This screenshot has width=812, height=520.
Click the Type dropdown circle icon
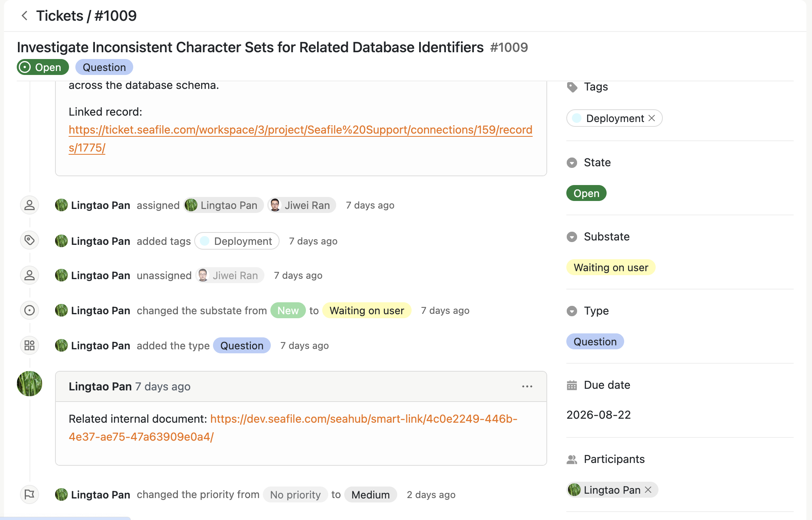[572, 311]
